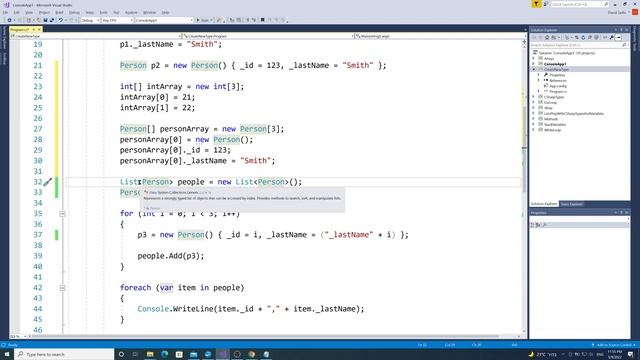The image size is (640, 360).
Task: Click Solution Explorer Properties wrench icon
Action: [x=611, y=38]
